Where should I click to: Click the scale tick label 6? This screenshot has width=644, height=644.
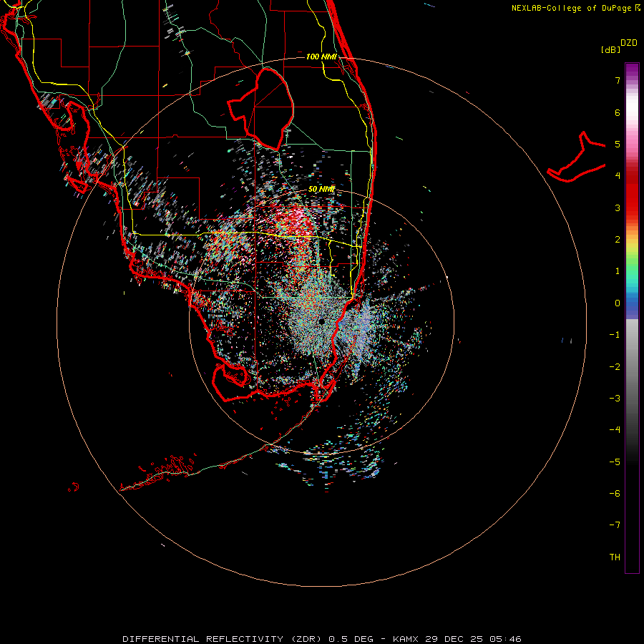618,112
